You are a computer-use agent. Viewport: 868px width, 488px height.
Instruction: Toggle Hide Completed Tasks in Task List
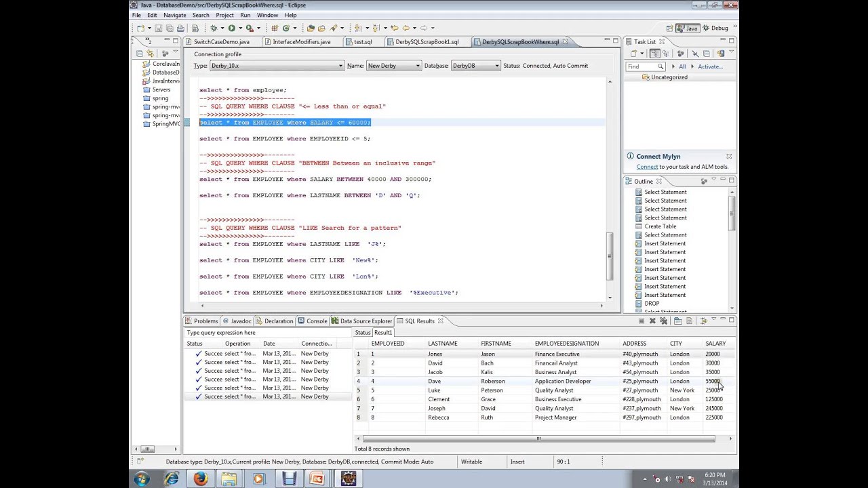pyautogui.click(x=695, y=54)
